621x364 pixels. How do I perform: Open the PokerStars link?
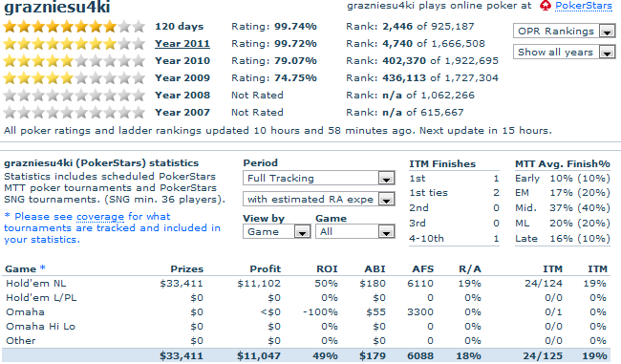(x=584, y=6)
